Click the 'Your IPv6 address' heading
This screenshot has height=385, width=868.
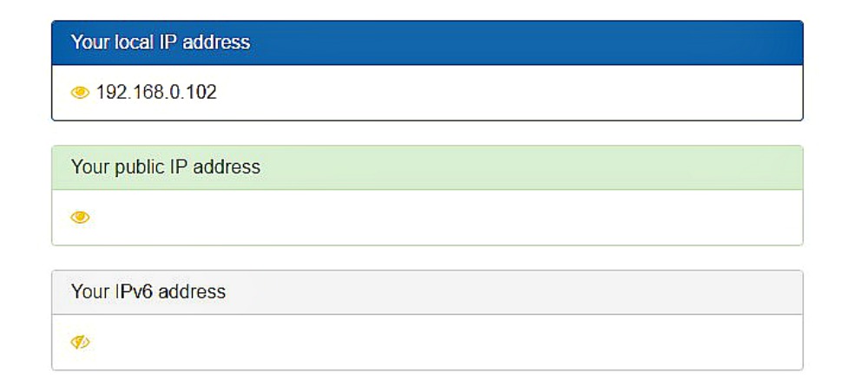(148, 291)
